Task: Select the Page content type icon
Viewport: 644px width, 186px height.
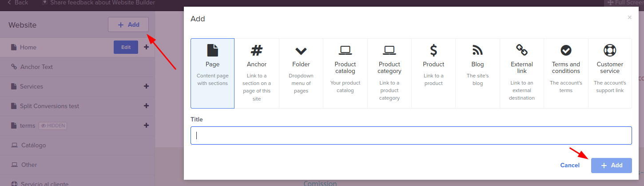Action: click(212, 50)
